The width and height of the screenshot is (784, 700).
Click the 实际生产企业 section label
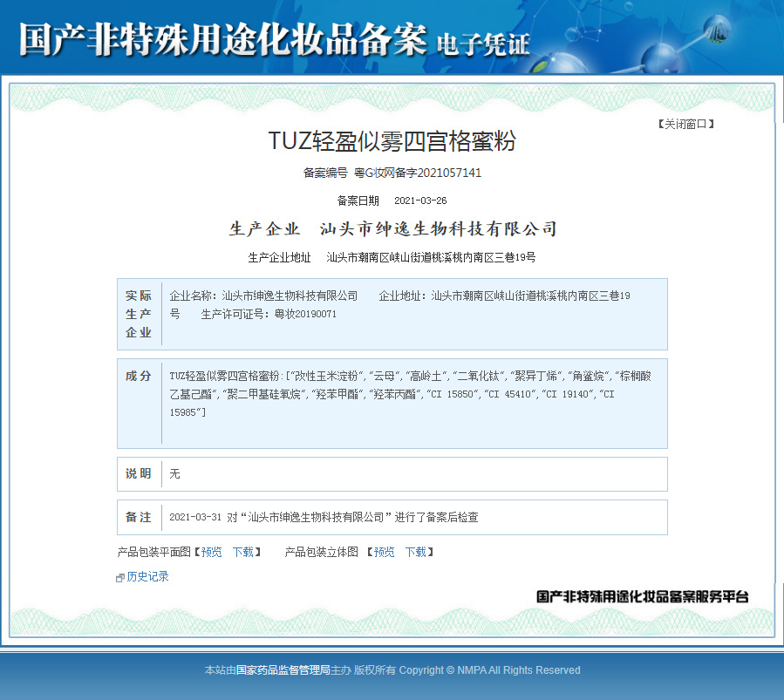coord(139,314)
